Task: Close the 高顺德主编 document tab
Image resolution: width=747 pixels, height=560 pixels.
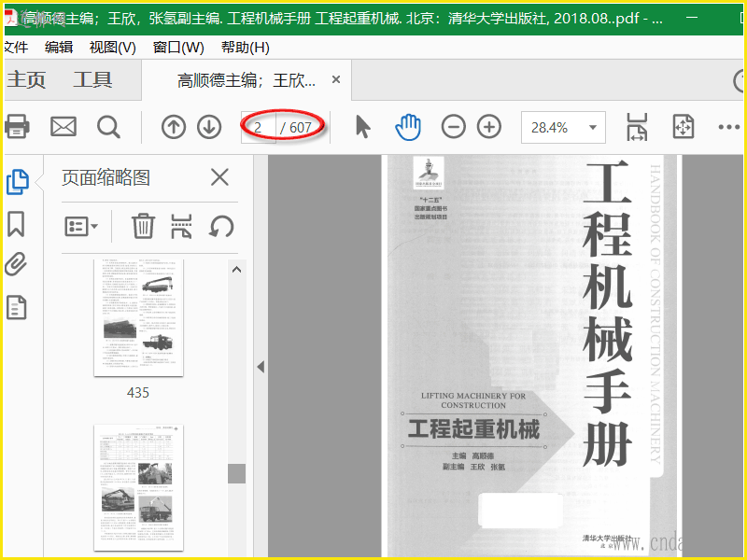Action: coord(336,79)
